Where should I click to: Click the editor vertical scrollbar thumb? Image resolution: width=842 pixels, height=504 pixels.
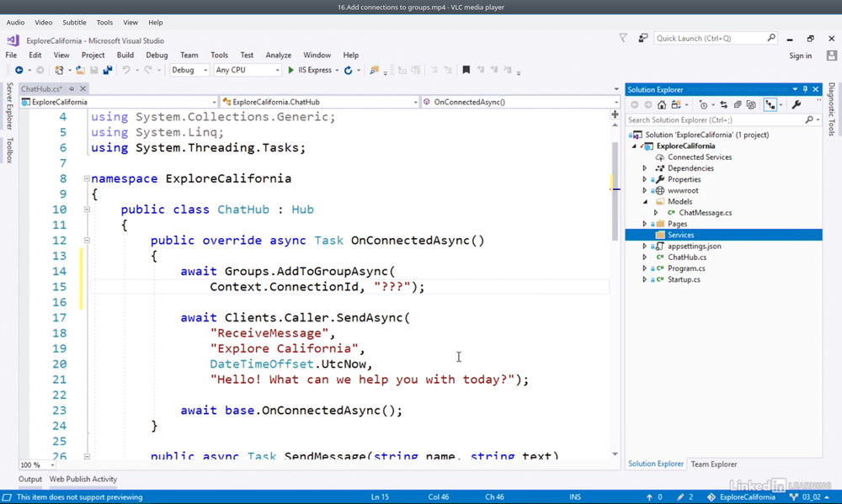[615, 191]
